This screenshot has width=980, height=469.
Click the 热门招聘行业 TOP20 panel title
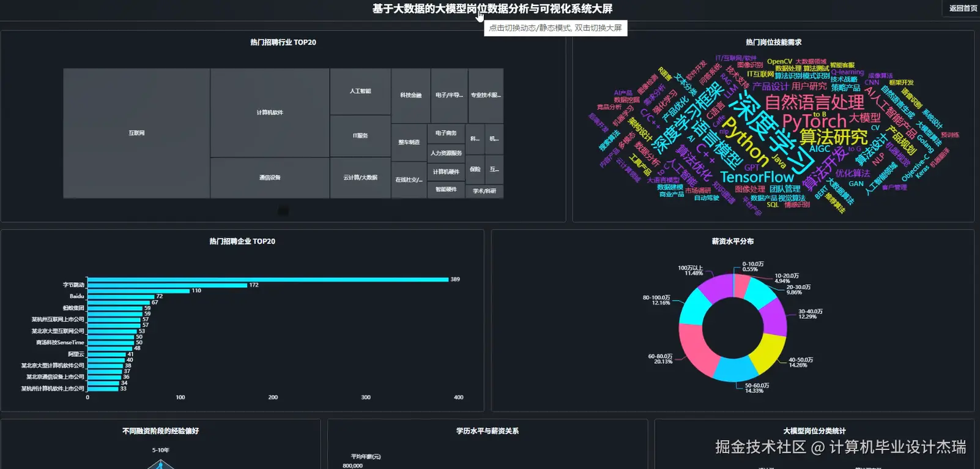[x=283, y=42]
